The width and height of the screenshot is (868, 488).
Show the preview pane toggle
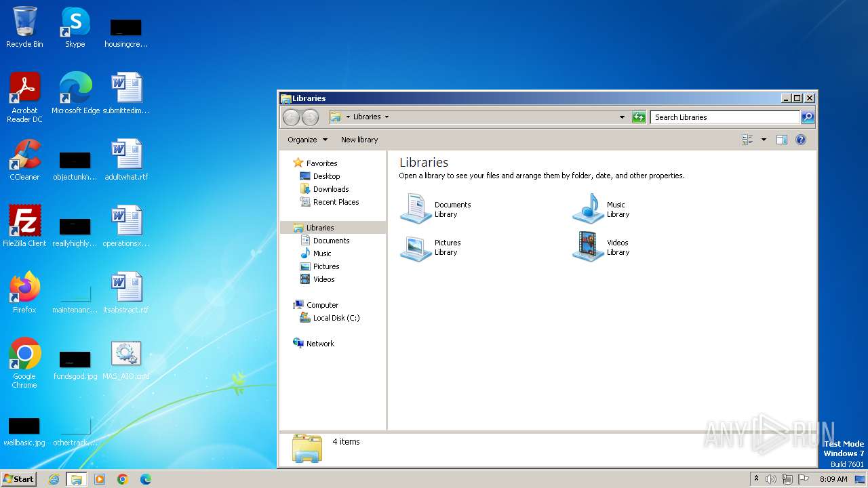pos(781,140)
